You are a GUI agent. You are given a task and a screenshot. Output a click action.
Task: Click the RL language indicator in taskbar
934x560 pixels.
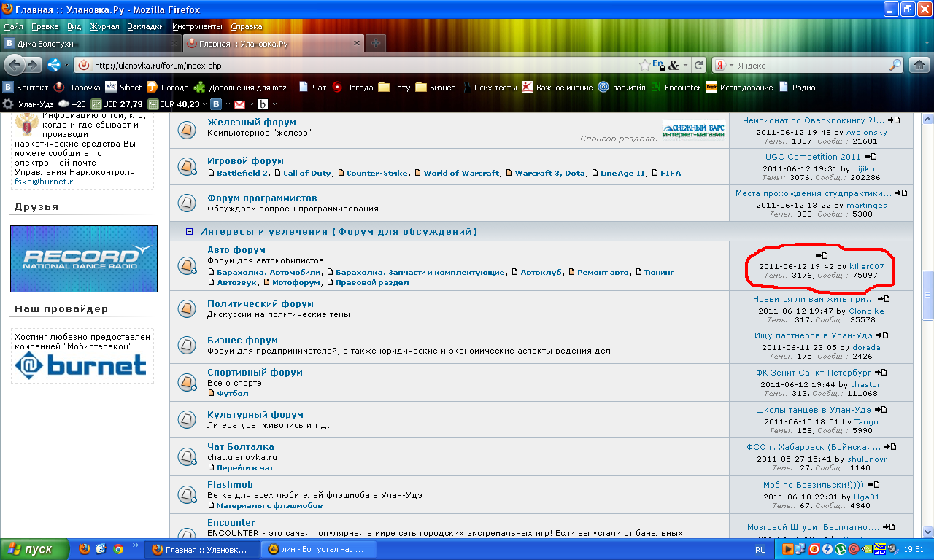coord(760,549)
